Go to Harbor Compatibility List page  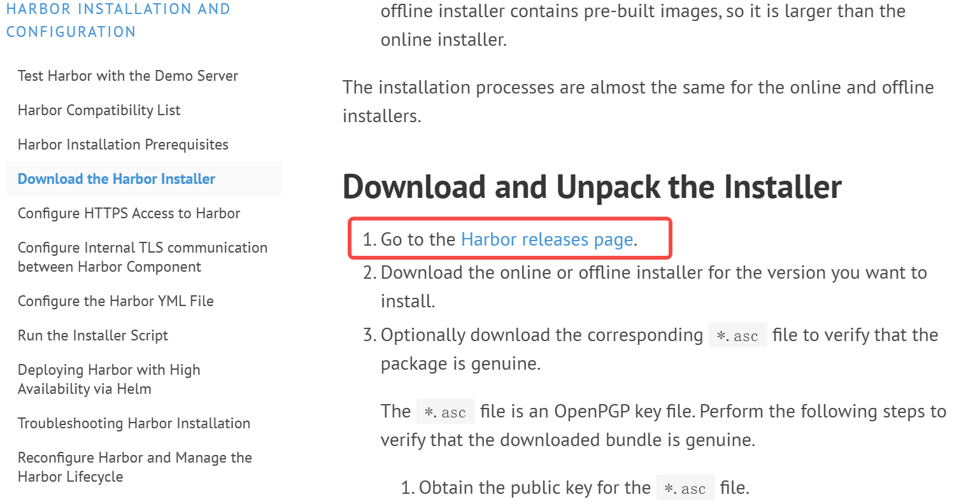[x=99, y=110]
